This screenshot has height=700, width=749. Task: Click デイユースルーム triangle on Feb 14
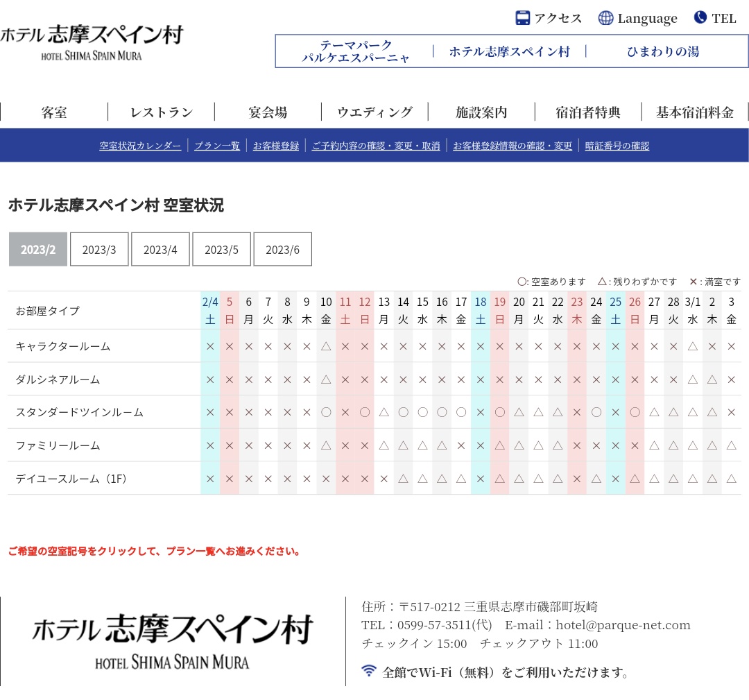click(x=403, y=478)
